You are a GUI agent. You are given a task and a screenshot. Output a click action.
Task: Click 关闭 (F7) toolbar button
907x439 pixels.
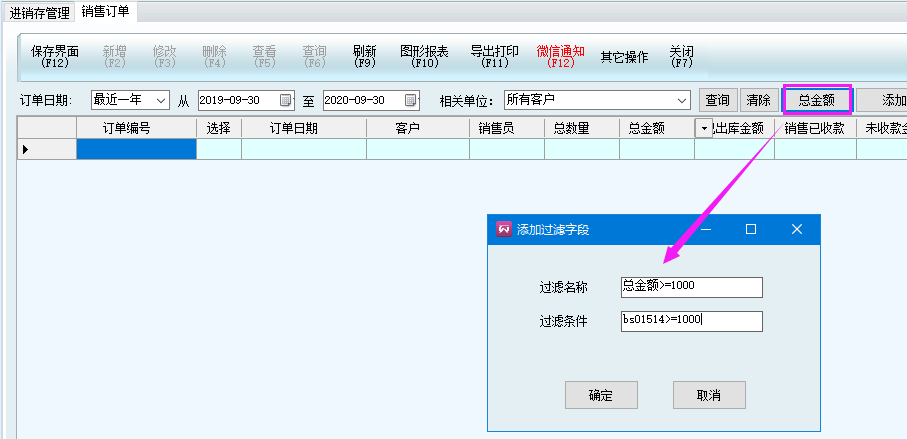click(x=681, y=56)
